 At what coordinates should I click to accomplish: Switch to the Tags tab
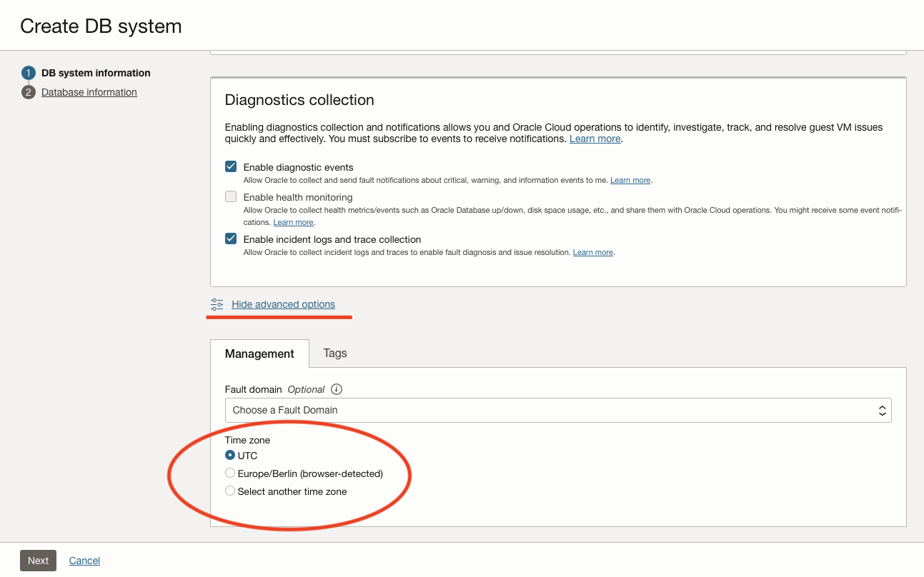(x=335, y=353)
